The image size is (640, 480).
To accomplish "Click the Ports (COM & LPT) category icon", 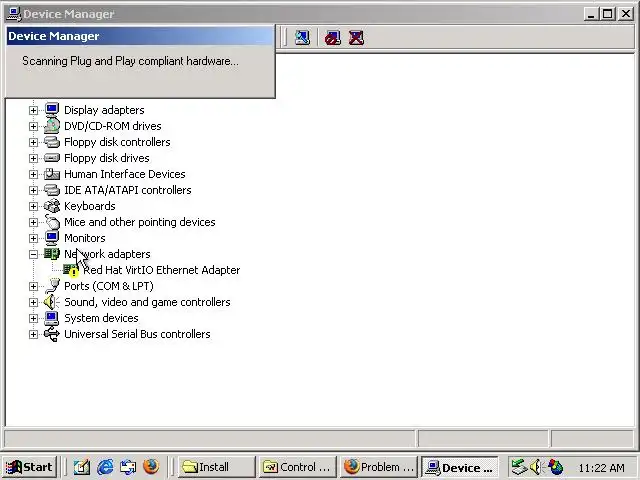I will 52,286.
